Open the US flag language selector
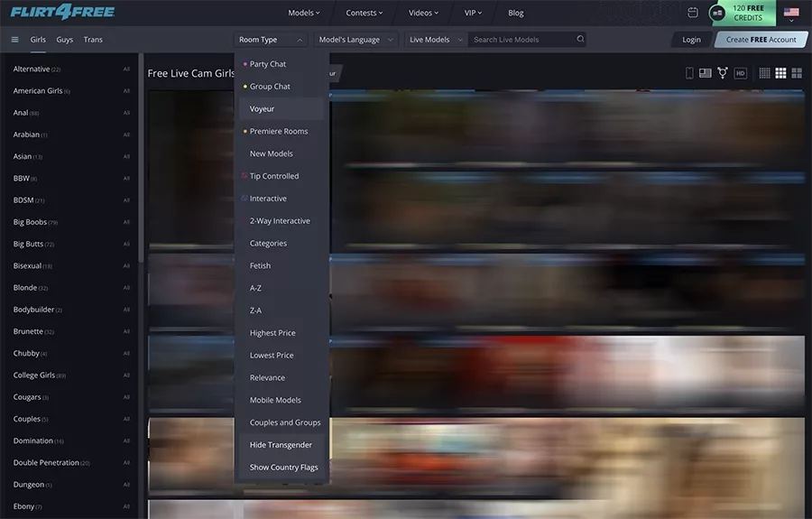812x519 pixels. (x=790, y=14)
